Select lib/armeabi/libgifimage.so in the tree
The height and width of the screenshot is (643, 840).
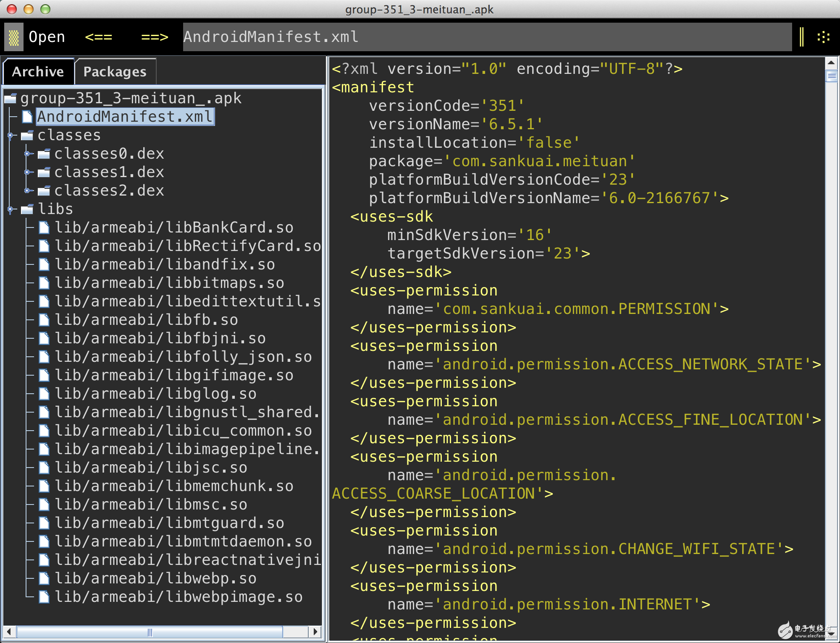click(174, 375)
